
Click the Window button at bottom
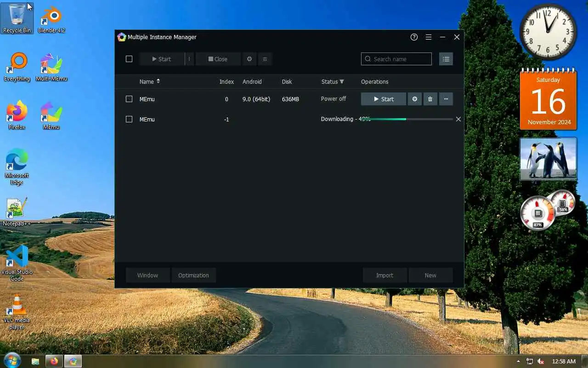147,275
